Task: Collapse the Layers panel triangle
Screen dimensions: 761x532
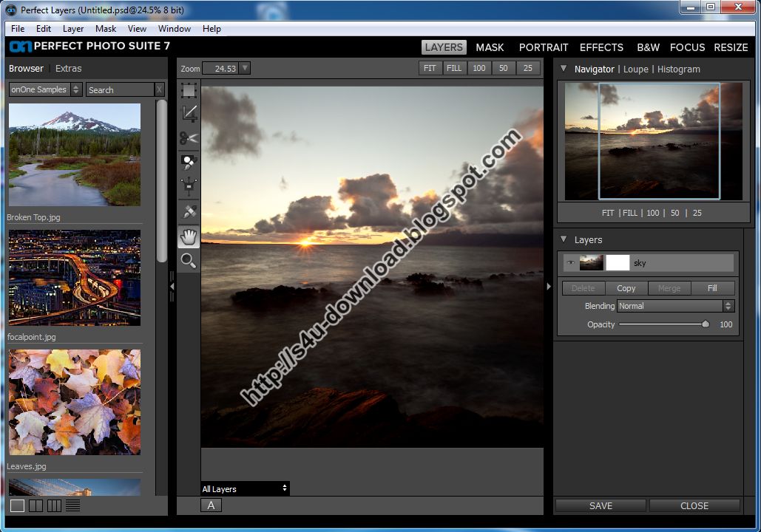Action: point(564,239)
